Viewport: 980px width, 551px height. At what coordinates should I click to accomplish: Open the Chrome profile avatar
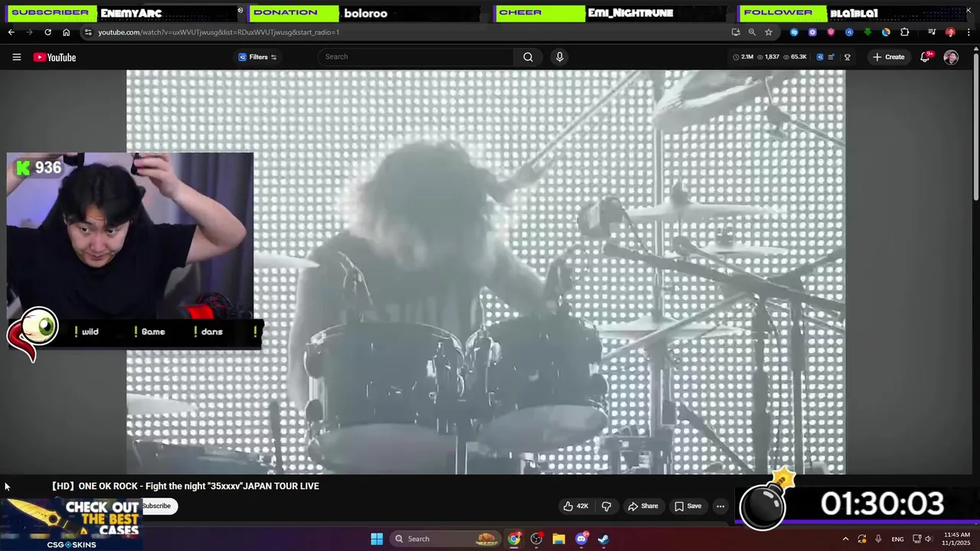coord(950,32)
